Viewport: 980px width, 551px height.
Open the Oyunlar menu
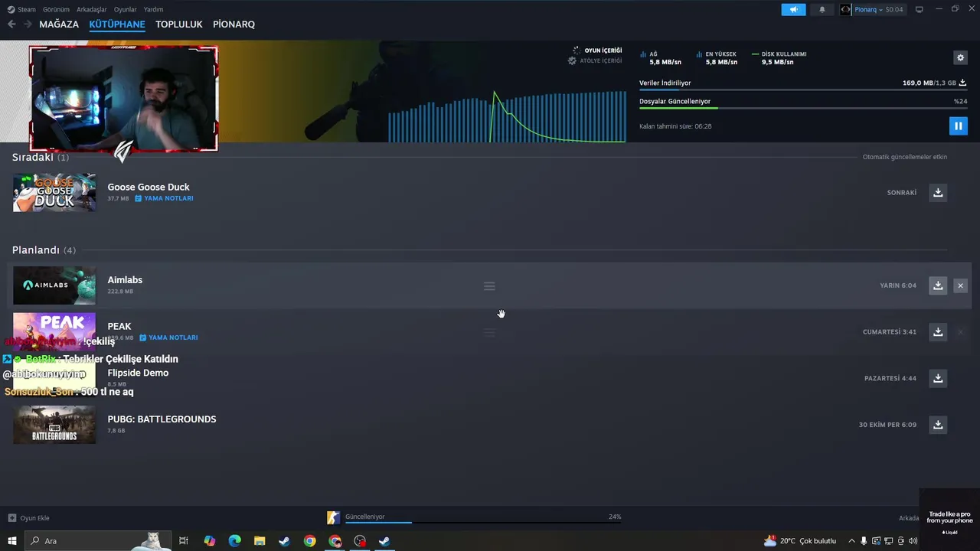(x=126, y=9)
